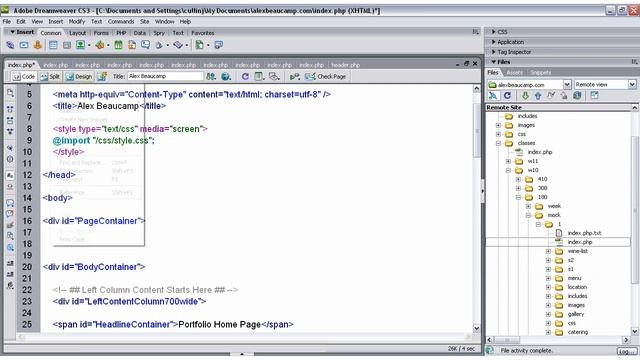Insert a Comment from the Common bar
Image resolution: width=640 pixels, height=360 pixels.
pyautogui.click(x=145, y=45)
